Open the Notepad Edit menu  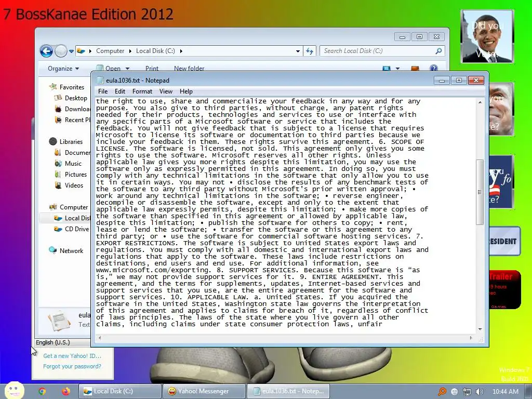click(x=120, y=91)
